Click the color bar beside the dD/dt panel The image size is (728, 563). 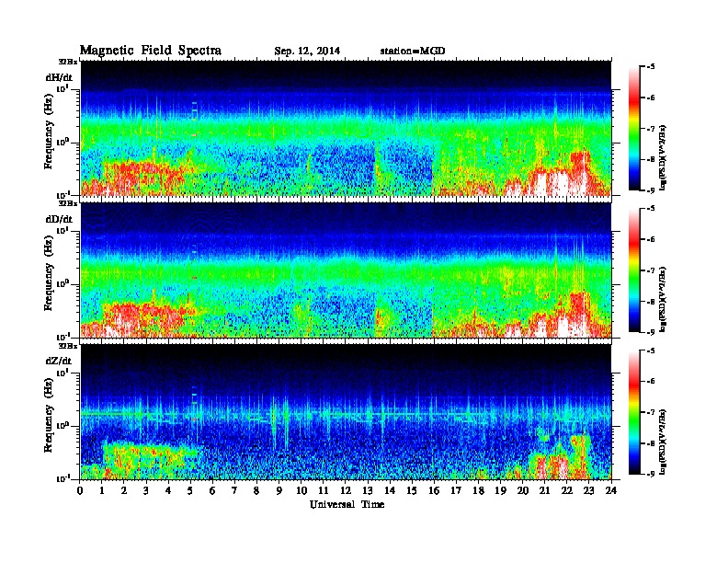click(634, 270)
